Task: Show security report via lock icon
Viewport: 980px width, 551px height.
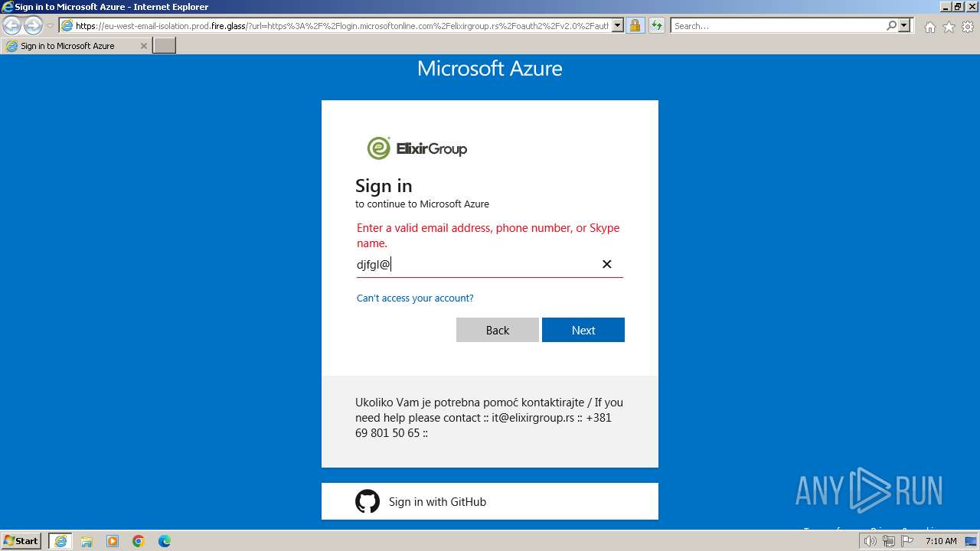Action: pos(635,26)
